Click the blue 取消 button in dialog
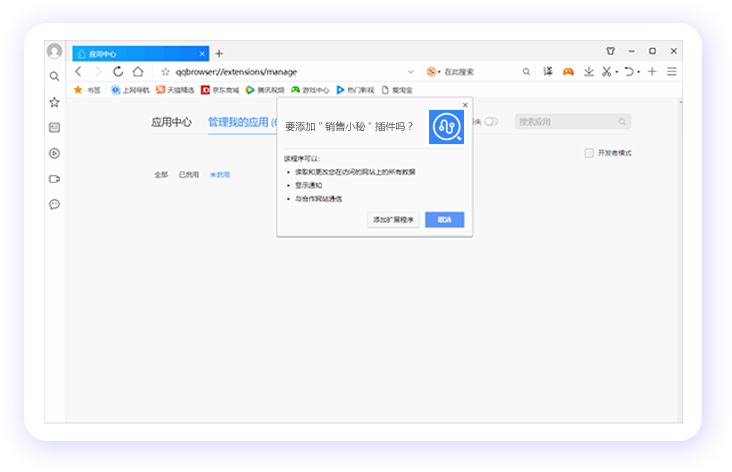This screenshot has height=472, width=732. coord(444,219)
